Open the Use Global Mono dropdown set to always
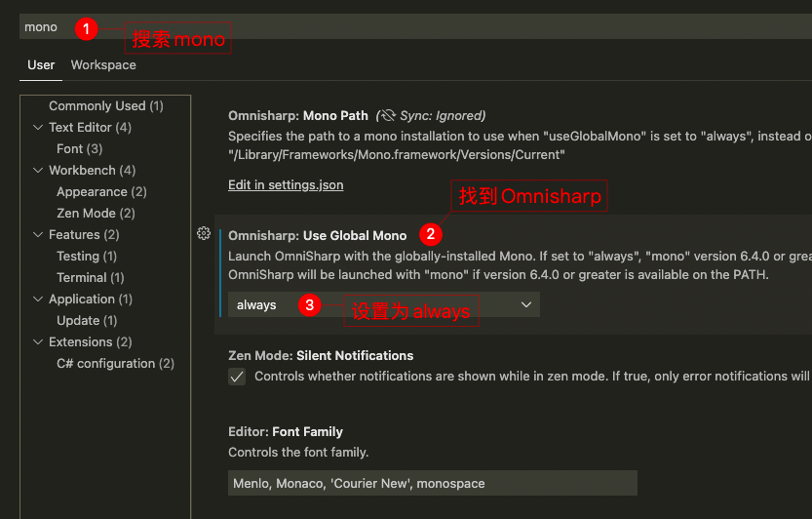Image resolution: width=812 pixels, height=519 pixels. point(384,304)
